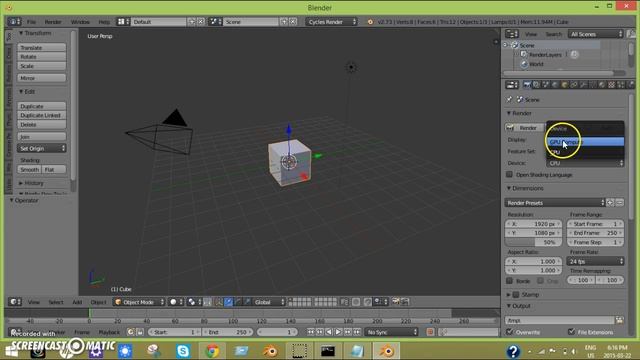
Task: Toggle automatic keyframe record button
Action: [430, 332]
